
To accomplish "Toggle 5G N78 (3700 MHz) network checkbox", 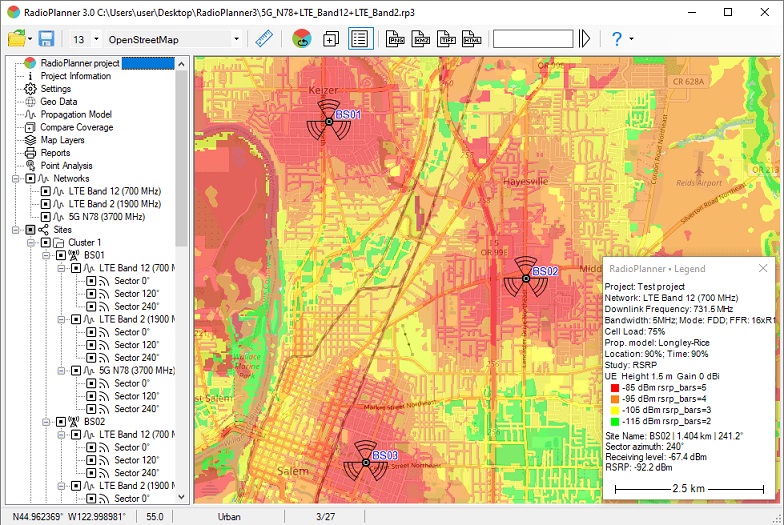I will click(46, 217).
